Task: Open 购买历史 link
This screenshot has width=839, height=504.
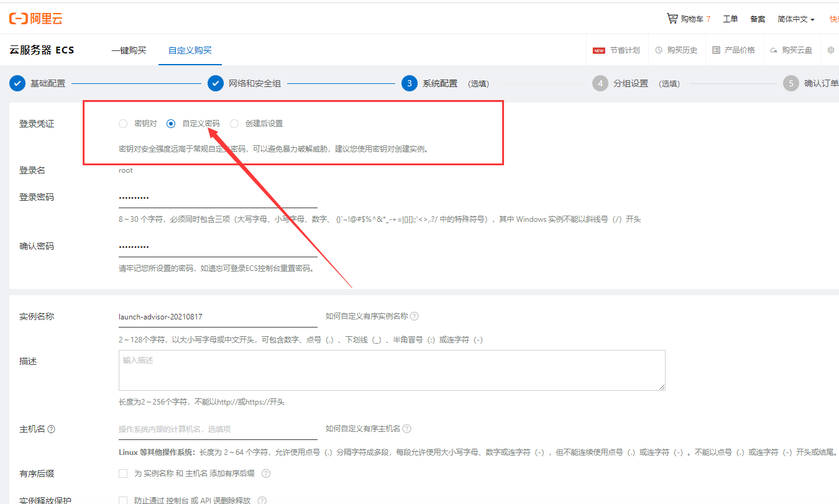Action: click(x=682, y=50)
